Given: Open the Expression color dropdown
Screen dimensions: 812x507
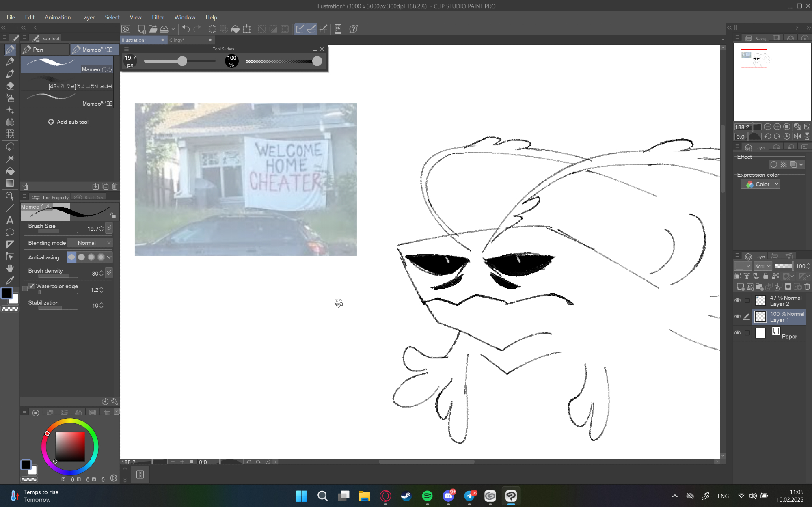Looking at the screenshot, I should (761, 184).
